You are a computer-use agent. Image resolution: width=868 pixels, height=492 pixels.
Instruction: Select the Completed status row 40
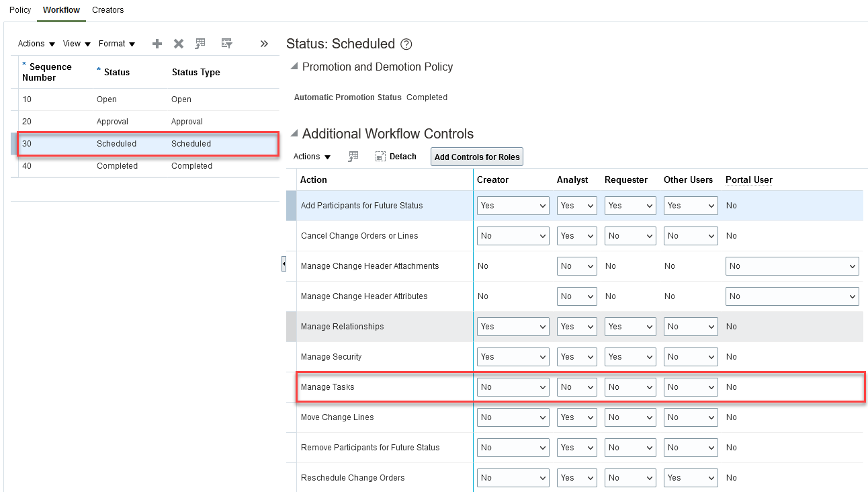[117, 166]
